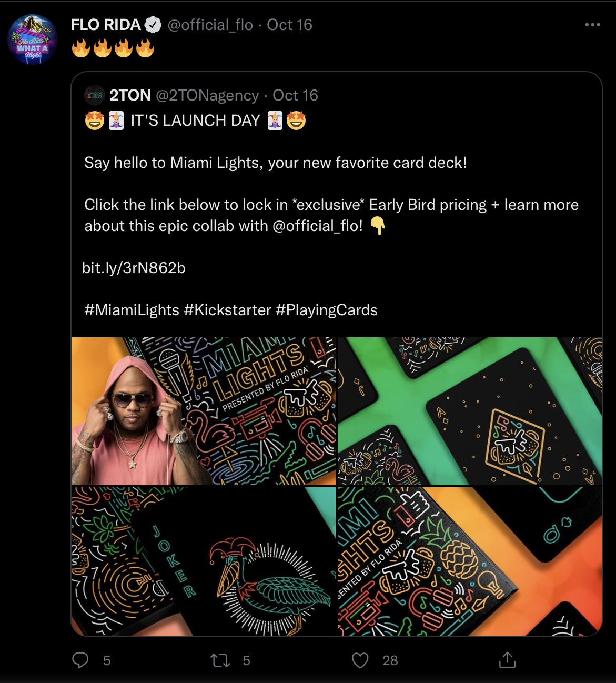Click the #MiamiLights hashtag
616x683 pixels.
pyautogui.click(x=132, y=310)
